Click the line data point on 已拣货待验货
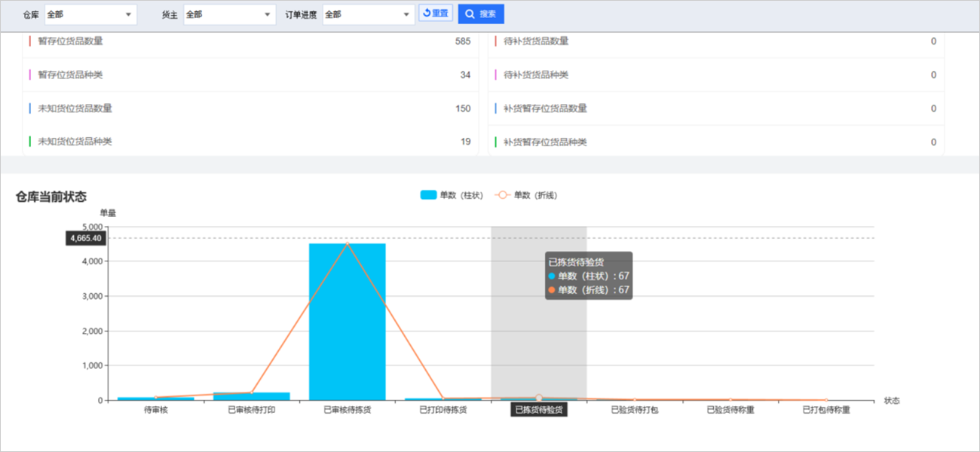Viewport: 980px width, 452px height. tap(539, 398)
